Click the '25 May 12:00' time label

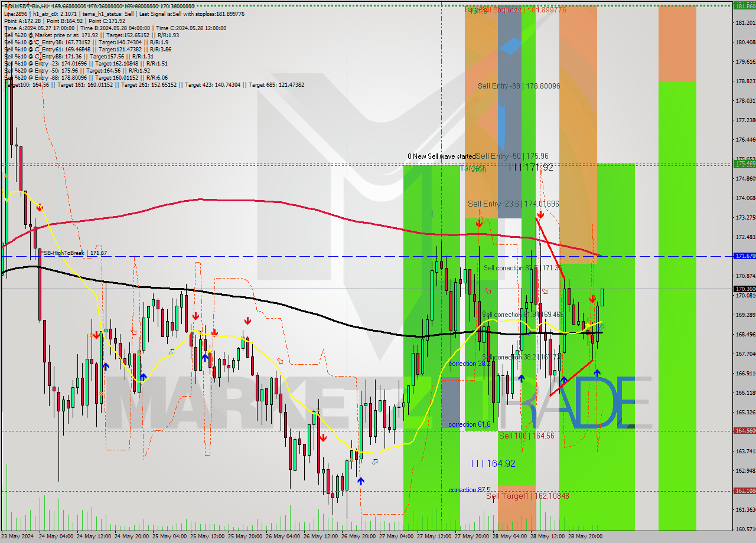click(x=207, y=537)
